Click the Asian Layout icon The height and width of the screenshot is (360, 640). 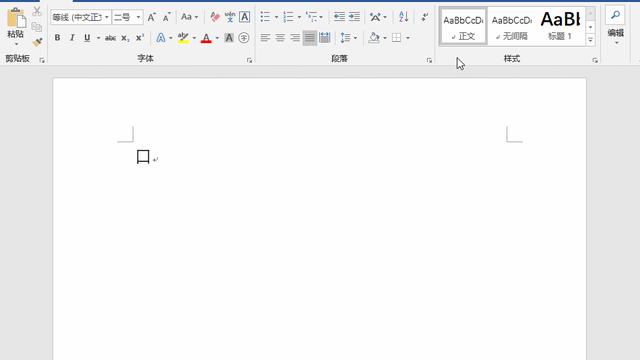click(x=375, y=17)
